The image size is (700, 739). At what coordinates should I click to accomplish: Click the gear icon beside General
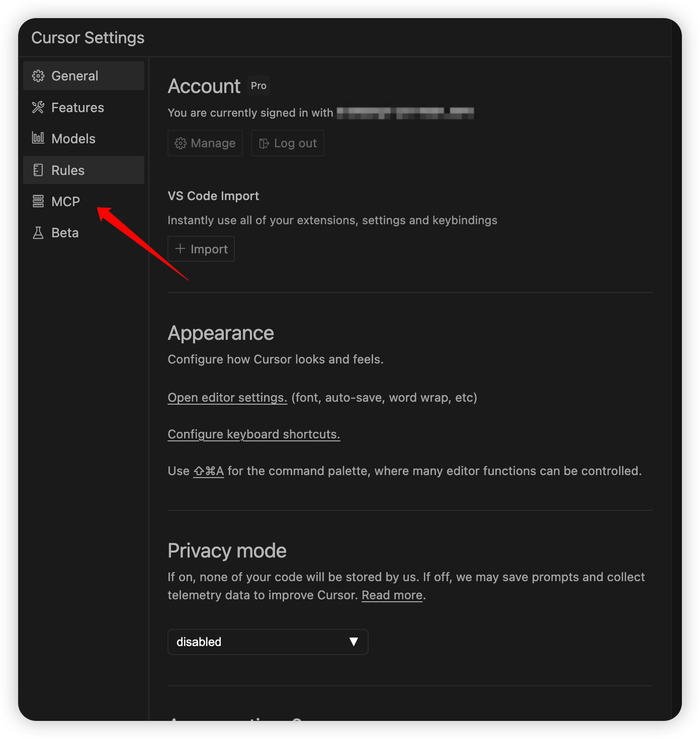pos(38,76)
